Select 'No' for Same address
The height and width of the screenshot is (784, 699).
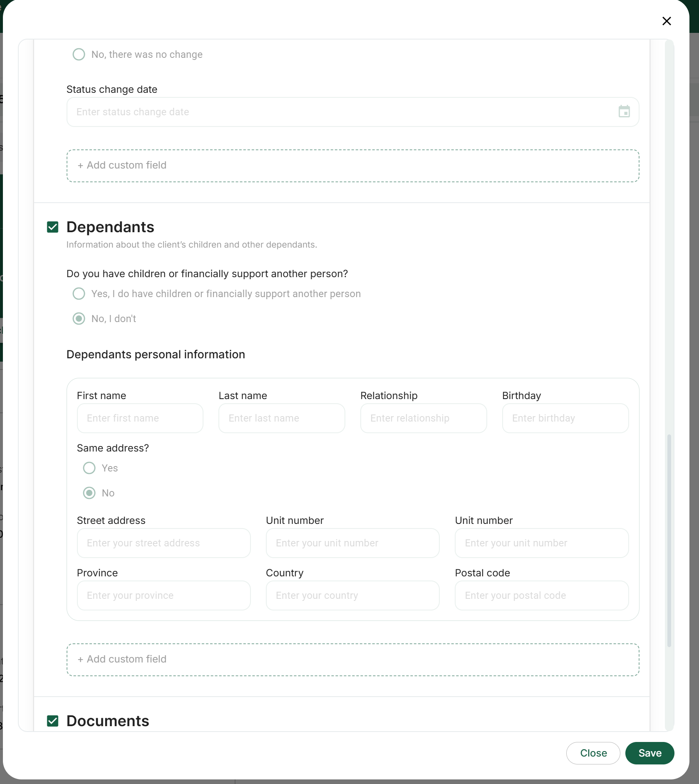[89, 493]
